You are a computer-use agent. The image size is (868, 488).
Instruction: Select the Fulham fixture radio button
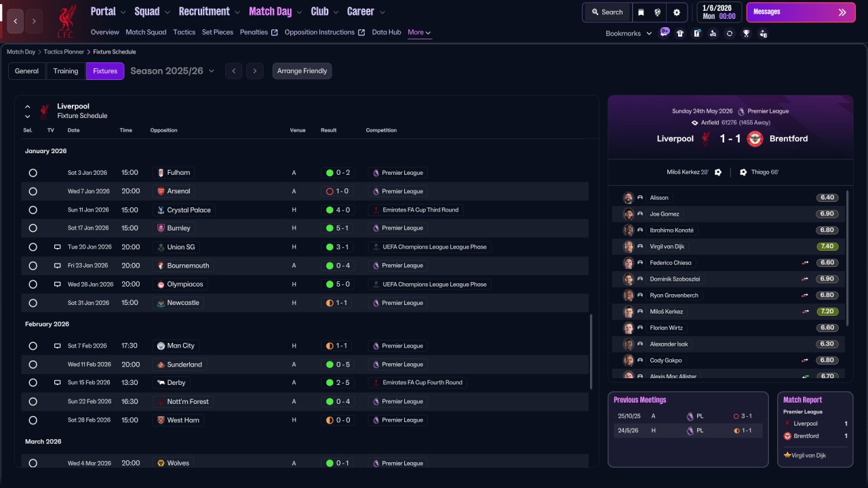[x=33, y=173]
